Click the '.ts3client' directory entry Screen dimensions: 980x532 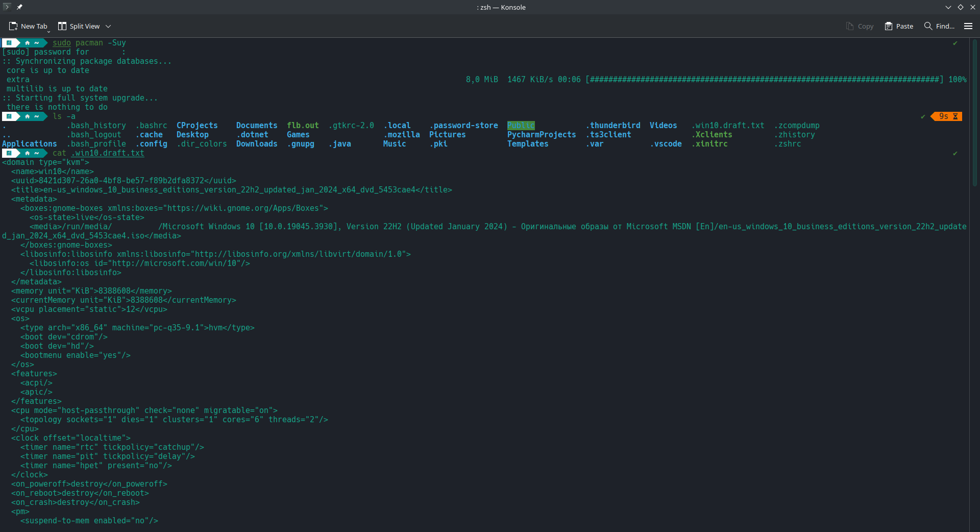tap(608, 135)
